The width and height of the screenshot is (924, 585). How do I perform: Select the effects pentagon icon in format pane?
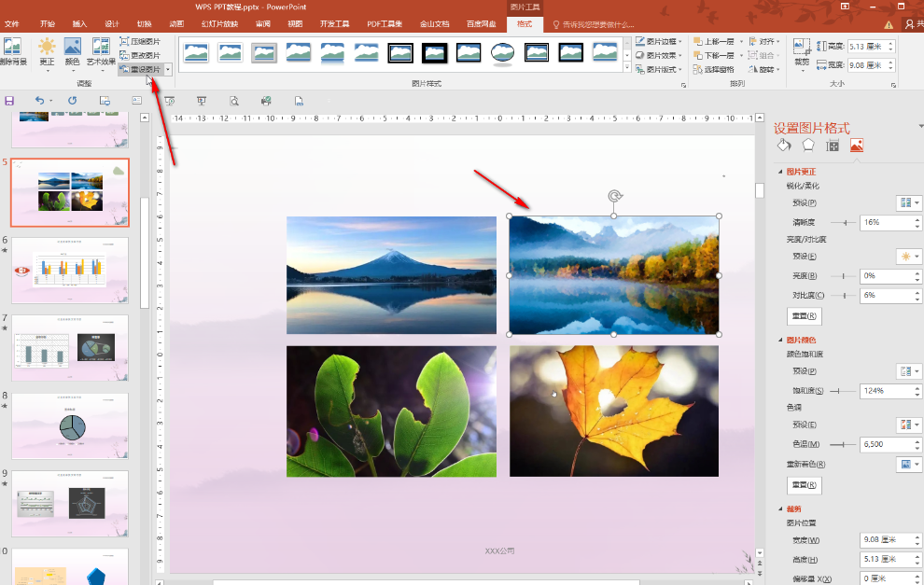[808, 145]
